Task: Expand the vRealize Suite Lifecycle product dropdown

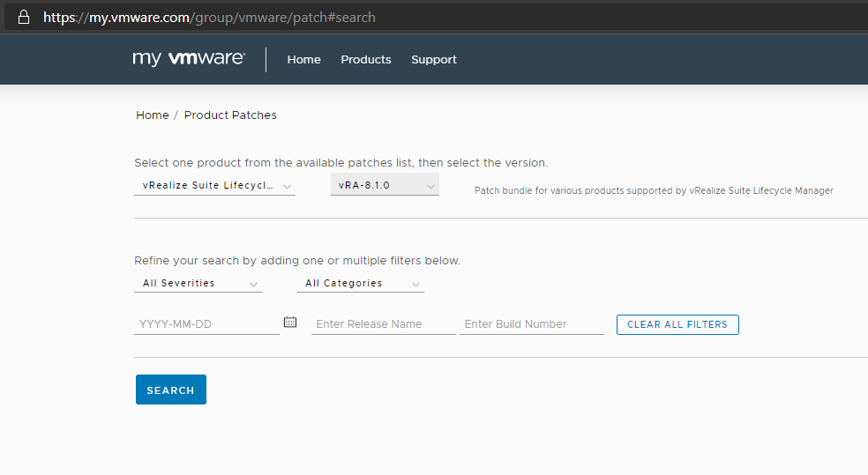Action: coord(214,185)
